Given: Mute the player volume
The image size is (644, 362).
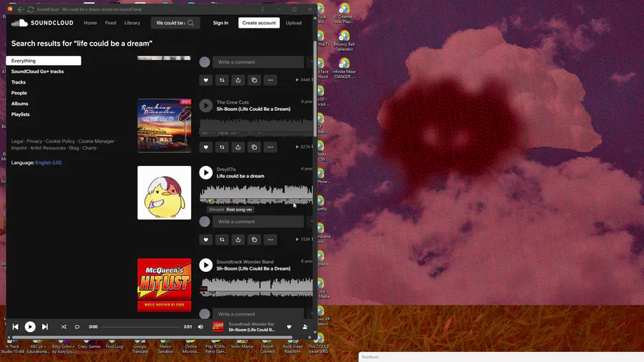Looking at the screenshot, I should [200, 327].
